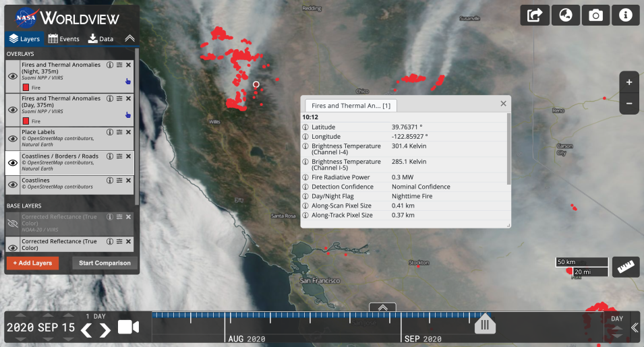Select the Fires and Thermal An... [1] tab

(x=351, y=105)
